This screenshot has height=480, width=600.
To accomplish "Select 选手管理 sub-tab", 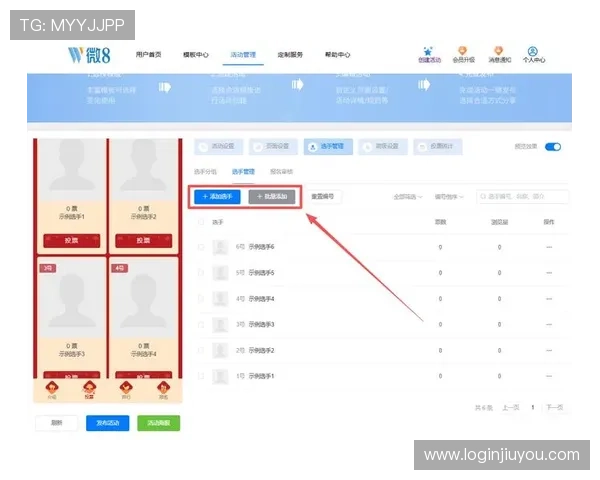I will [243, 171].
